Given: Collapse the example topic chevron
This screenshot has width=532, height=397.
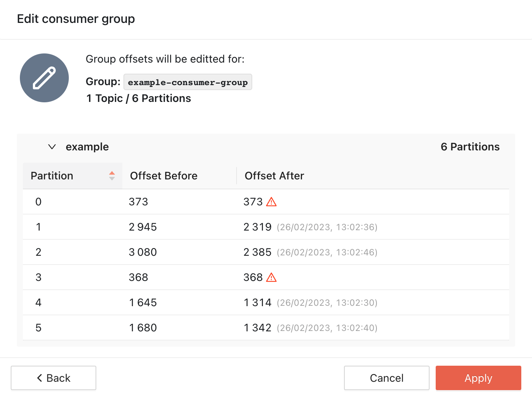Looking at the screenshot, I should 52,147.
